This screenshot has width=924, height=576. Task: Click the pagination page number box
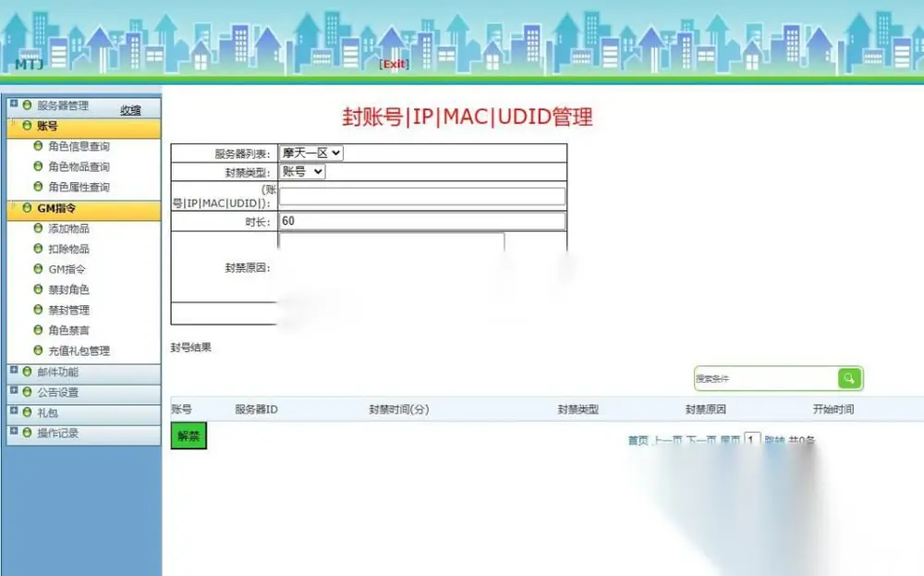pos(752,440)
